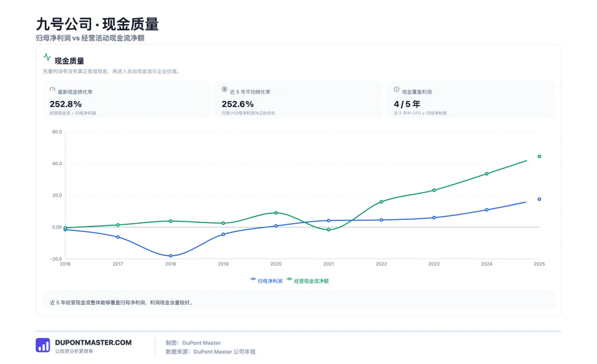The height and width of the screenshot is (364, 597).
Task: Toggle the 经营现金流净额 series legend label
Action: (311, 281)
